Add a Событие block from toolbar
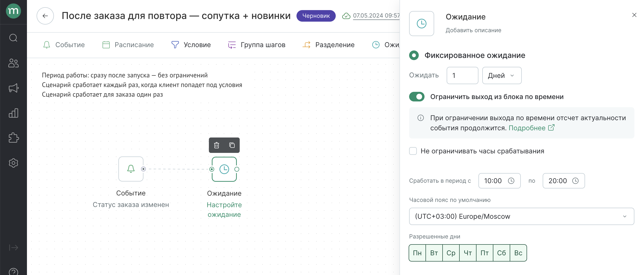Image resolution: width=644 pixels, height=275 pixels. tap(64, 45)
